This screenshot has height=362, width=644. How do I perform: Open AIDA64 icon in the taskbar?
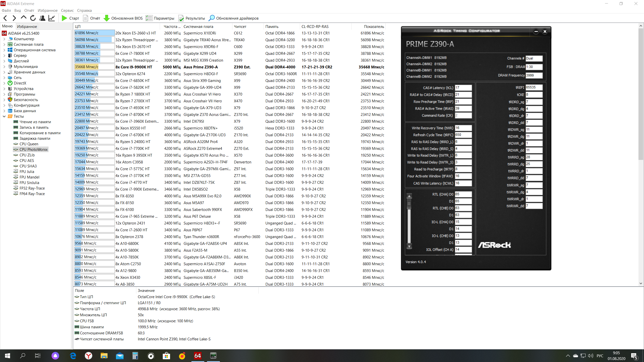click(197, 355)
